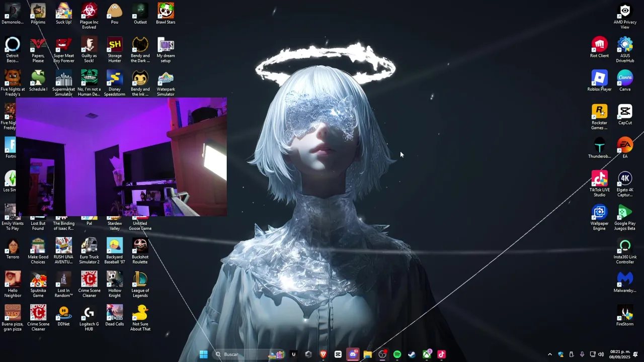Viewport: 644px width, 362px height.
Task: Select the Insta360 Link Controller icon
Action: pos(625,251)
